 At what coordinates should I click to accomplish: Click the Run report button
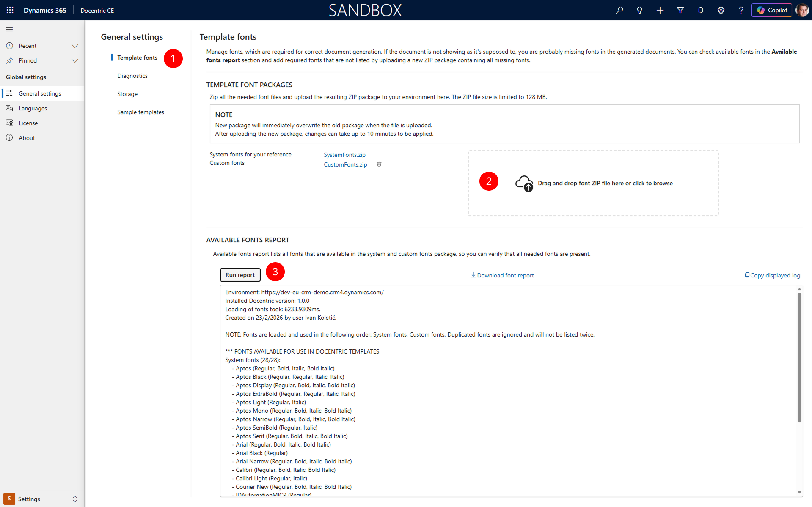pyautogui.click(x=240, y=275)
